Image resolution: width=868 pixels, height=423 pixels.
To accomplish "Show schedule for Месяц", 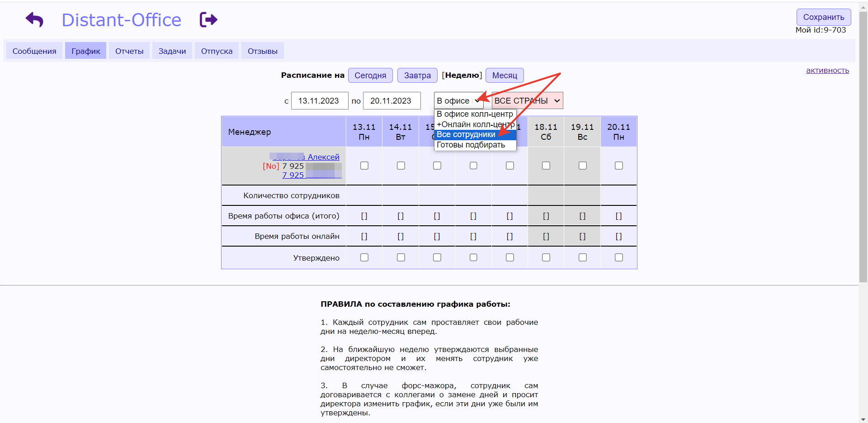I will [505, 75].
